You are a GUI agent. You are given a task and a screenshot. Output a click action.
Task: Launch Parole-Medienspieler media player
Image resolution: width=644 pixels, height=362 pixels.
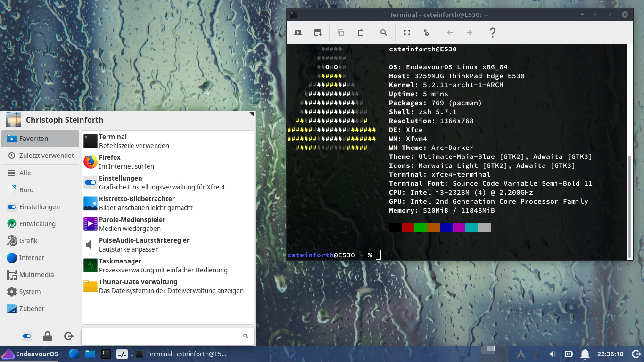168,224
